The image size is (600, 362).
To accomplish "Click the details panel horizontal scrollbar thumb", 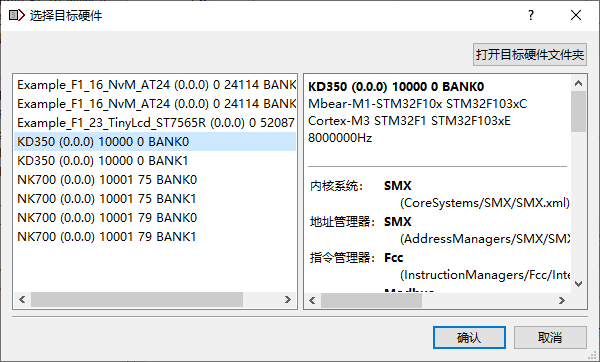I will point(372,301).
